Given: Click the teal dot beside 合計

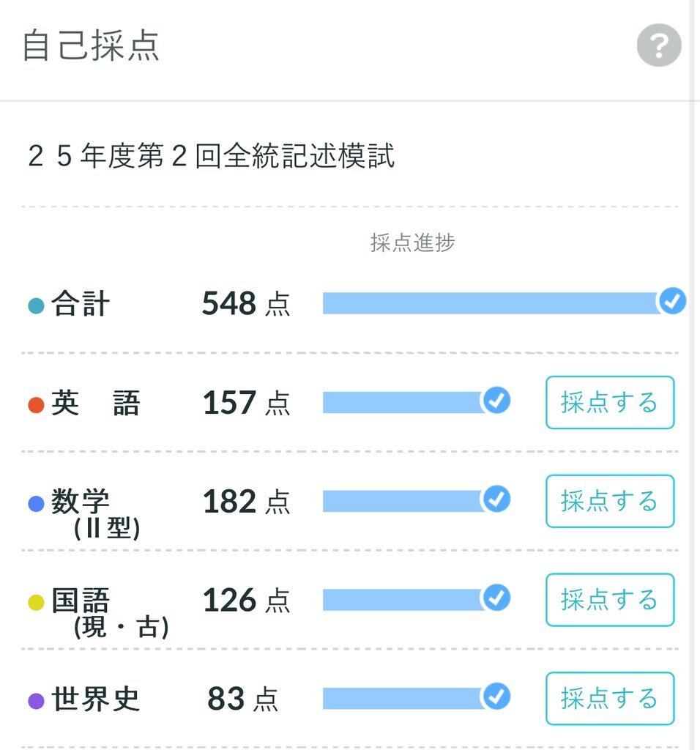Looking at the screenshot, I should click(36, 305).
